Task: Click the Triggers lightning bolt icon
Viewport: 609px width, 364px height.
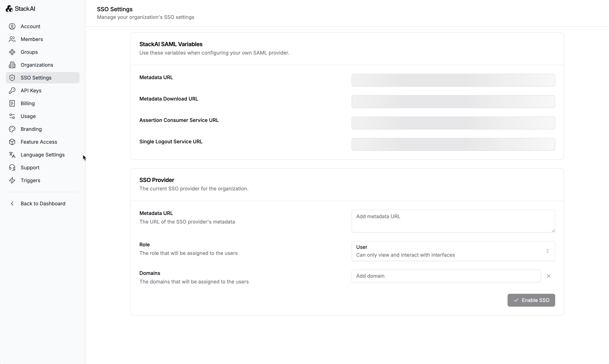Action: pos(12,180)
